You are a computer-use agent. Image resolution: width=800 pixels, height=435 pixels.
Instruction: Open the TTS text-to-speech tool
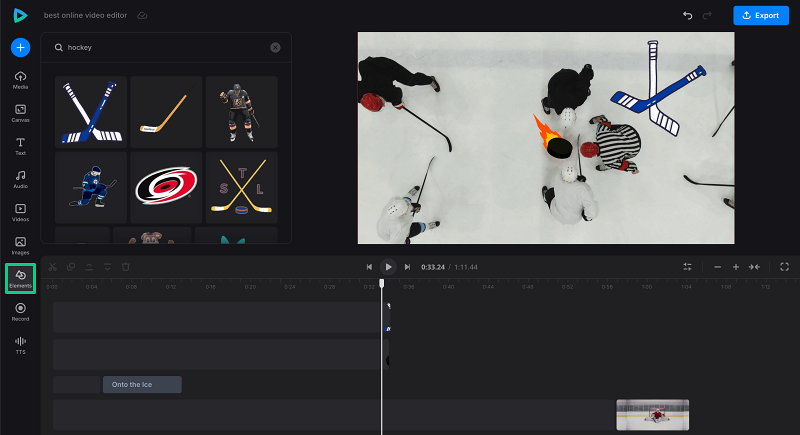coord(20,345)
